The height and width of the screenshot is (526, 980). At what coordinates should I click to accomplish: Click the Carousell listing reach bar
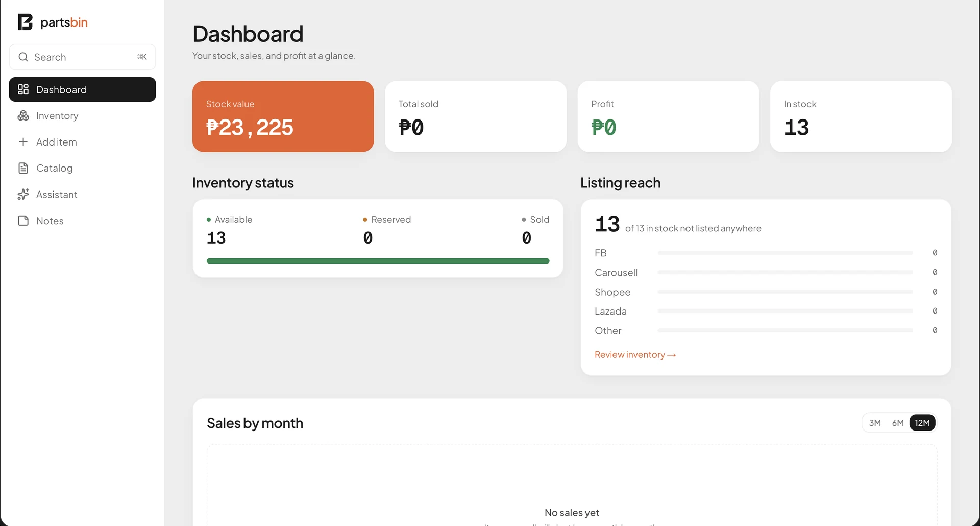[785, 272]
